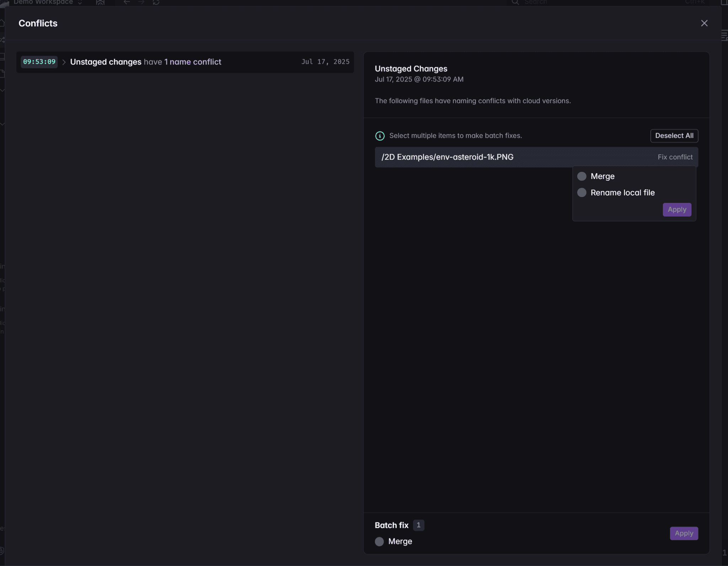Image resolution: width=728 pixels, height=566 pixels.
Task: Click Apply in the Fix conflict popup
Action: click(x=676, y=210)
